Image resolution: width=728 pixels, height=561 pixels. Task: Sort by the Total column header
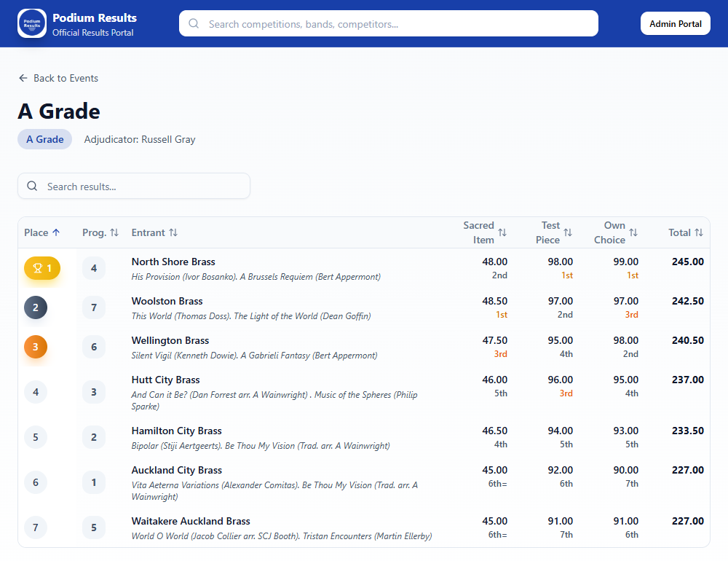686,232
